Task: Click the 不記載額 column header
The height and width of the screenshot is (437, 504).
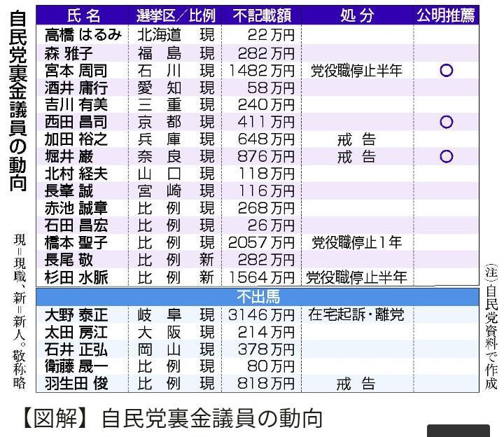Action: [262, 15]
